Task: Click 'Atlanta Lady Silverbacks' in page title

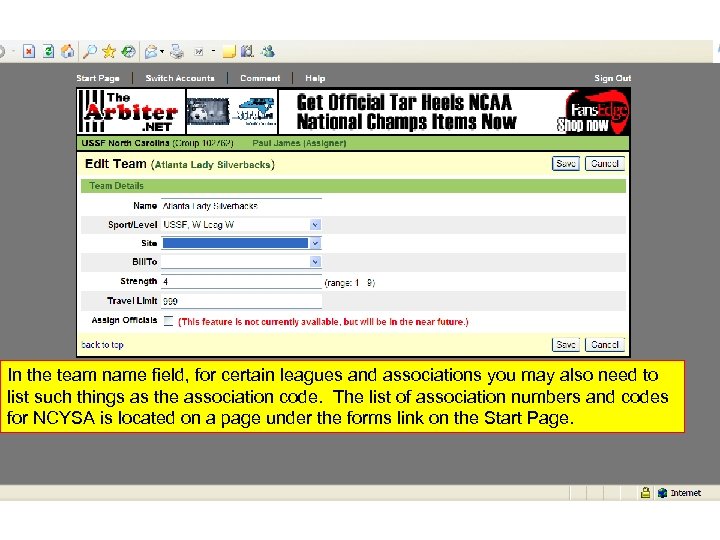Action: 213,164
